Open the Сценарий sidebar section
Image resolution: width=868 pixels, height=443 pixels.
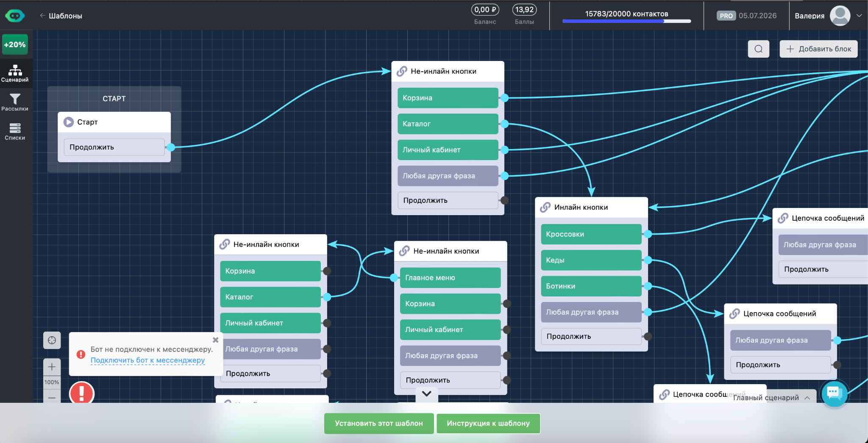15,73
